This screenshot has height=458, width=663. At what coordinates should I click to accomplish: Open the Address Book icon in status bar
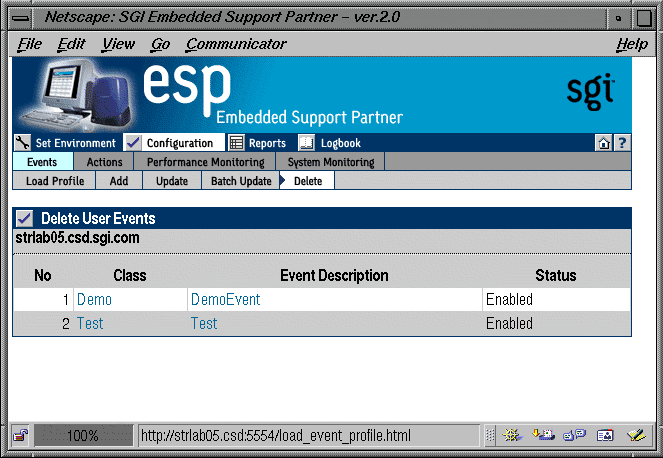click(605, 435)
